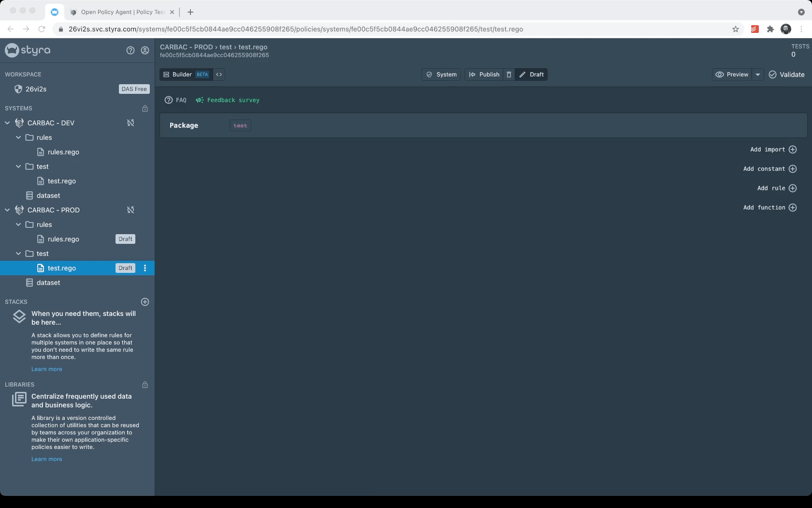Screen dimensions: 812x508
Task: Toggle Builder BETA view
Action: coord(186,75)
